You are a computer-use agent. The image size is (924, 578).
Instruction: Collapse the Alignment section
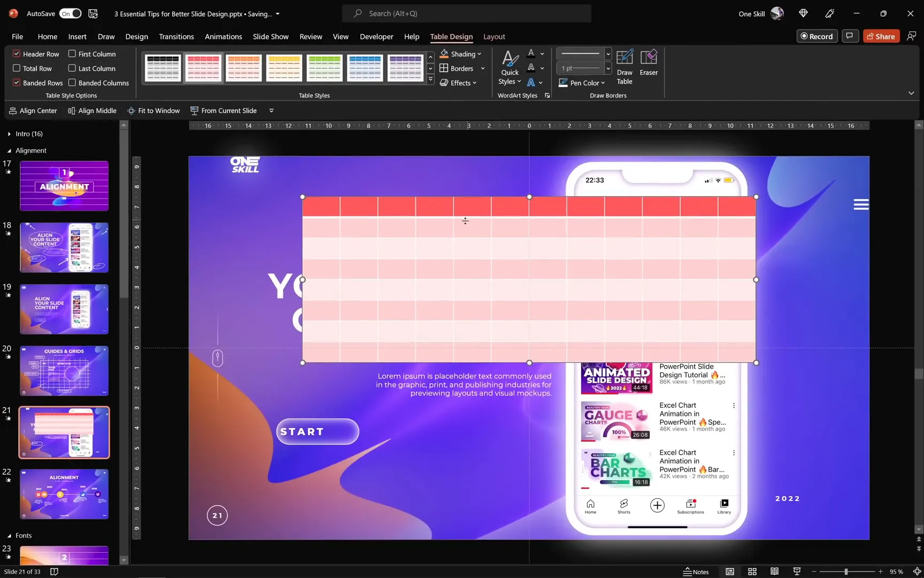[9, 150]
